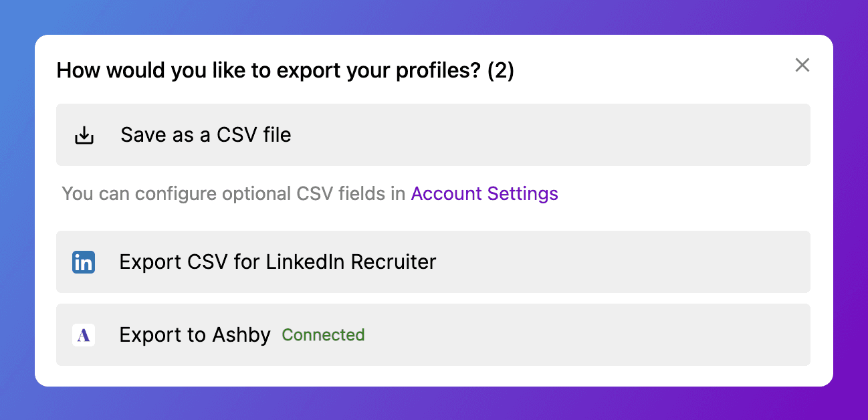Click the backdrop above the dialog

(434, 17)
